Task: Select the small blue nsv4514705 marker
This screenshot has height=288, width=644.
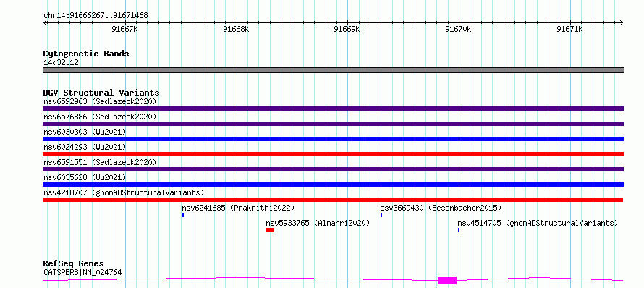Action: tap(458, 230)
